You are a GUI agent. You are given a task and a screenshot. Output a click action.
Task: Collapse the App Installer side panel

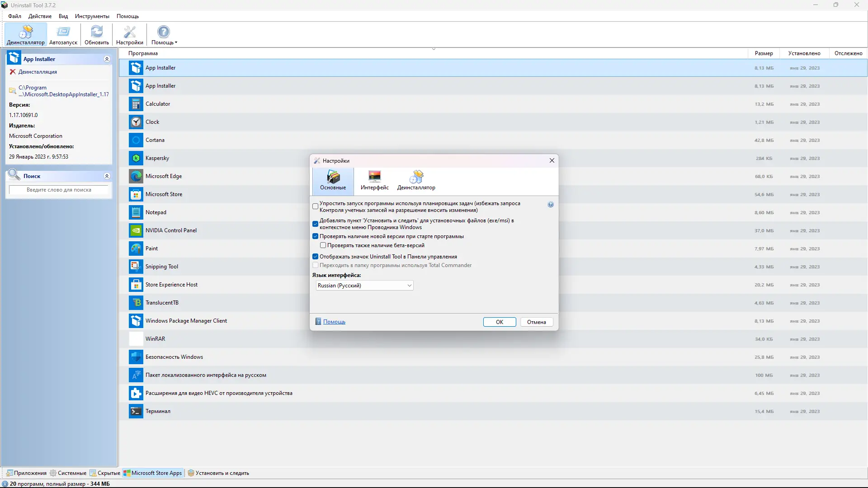107,59
